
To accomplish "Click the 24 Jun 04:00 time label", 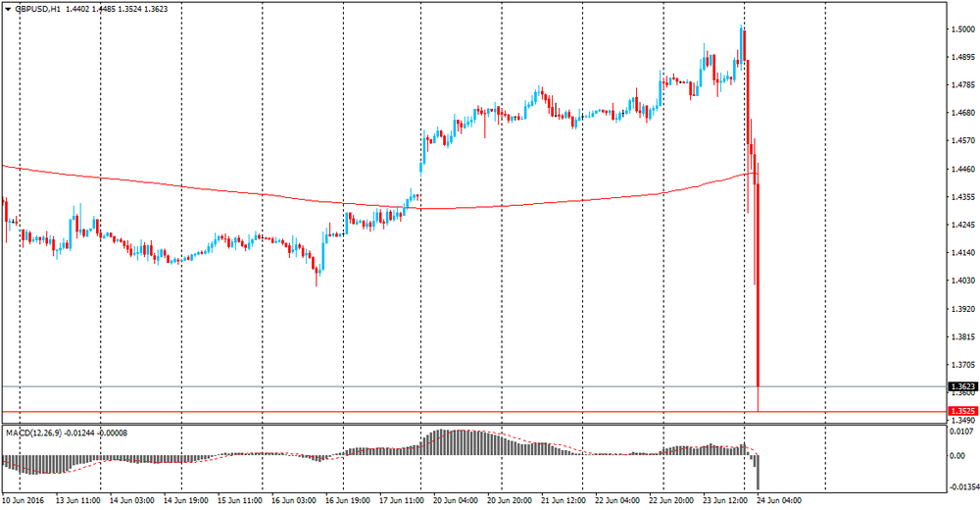I will click(780, 500).
